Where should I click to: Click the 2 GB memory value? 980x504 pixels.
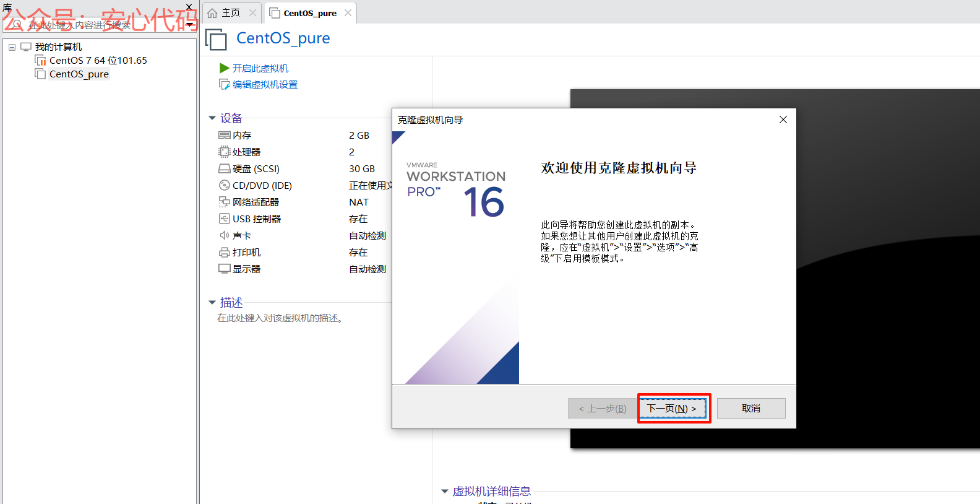click(359, 135)
